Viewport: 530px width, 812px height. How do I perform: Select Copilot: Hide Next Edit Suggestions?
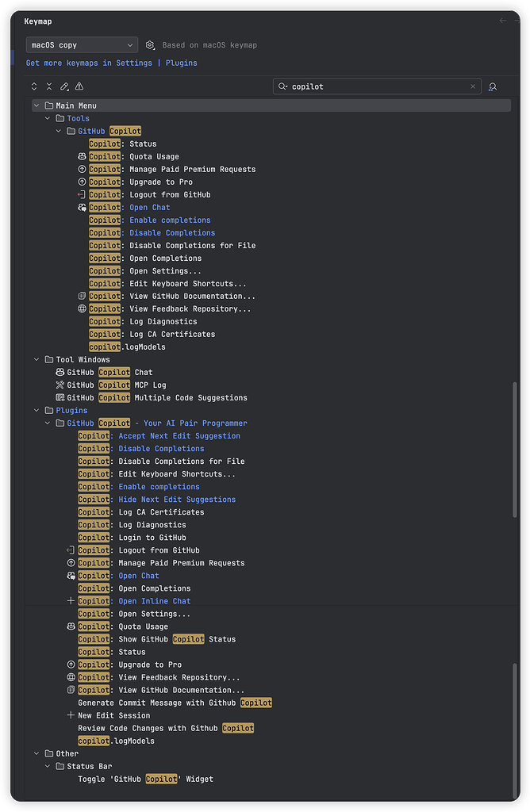coord(157,500)
